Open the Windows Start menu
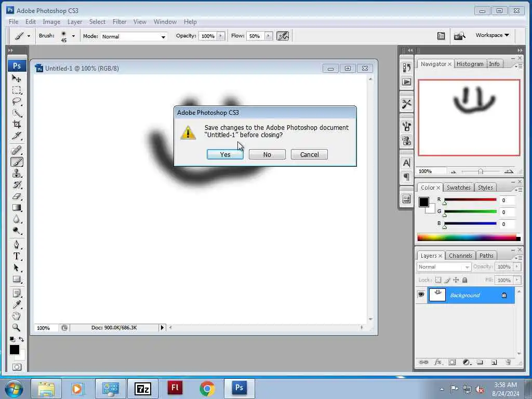 coord(14,389)
